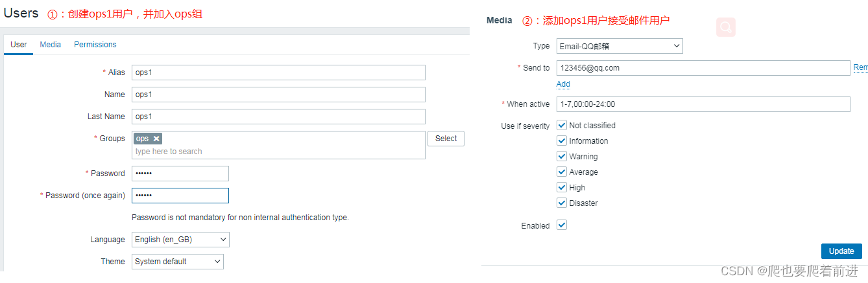Click the Send to email field
Viewport: 868px width, 283px height.
(703, 68)
